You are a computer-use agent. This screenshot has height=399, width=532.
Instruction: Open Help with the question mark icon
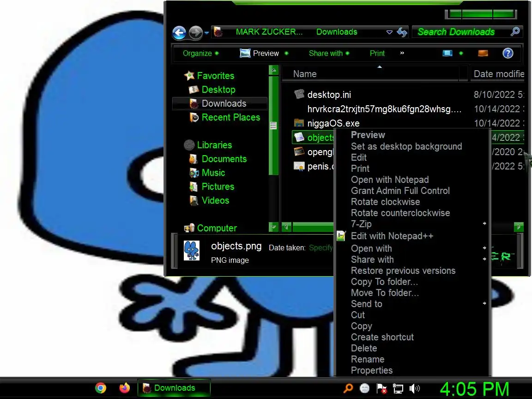click(508, 53)
